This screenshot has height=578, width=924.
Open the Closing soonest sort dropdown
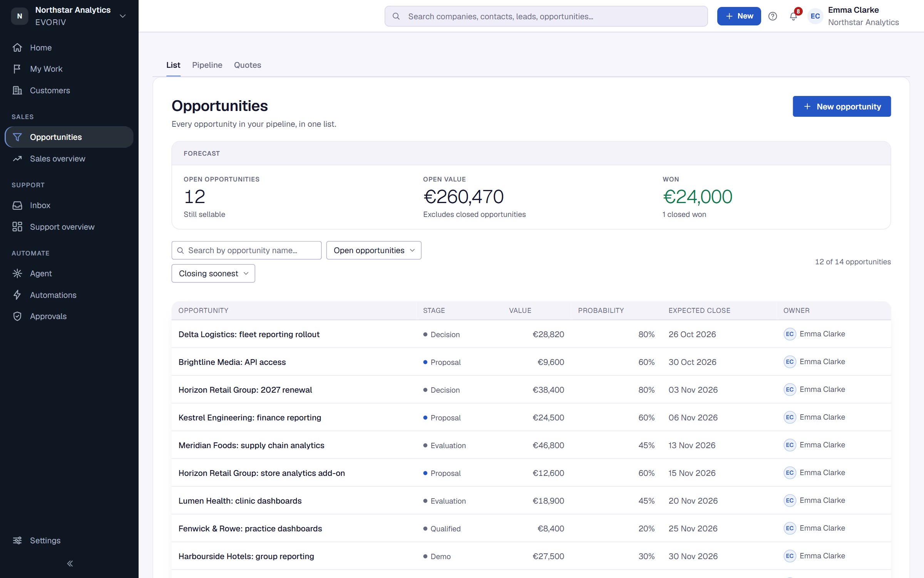(x=213, y=274)
